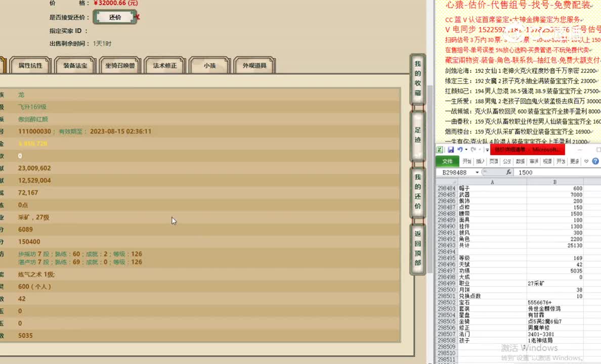Image resolution: width=601 pixels, height=364 pixels.
Task: Click the Excel Redo arrow icon
Action: [474, 150]
